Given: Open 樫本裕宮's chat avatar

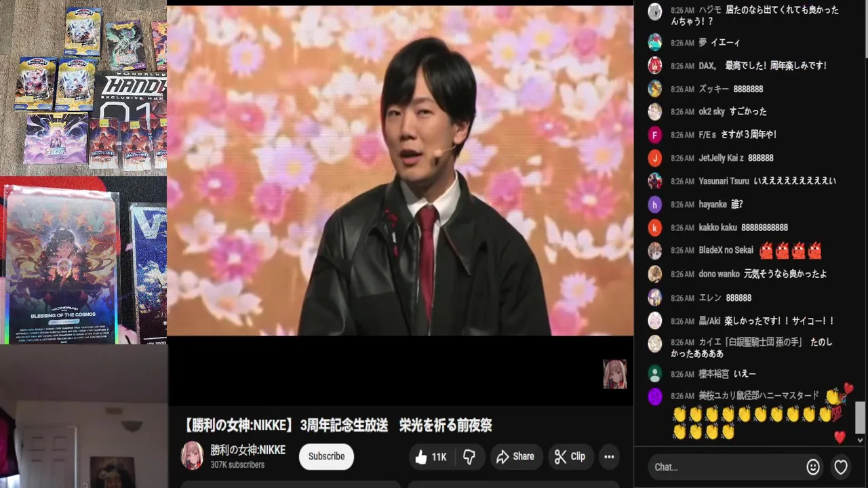Looking at the screenshot, I should [x=654, y=373].
